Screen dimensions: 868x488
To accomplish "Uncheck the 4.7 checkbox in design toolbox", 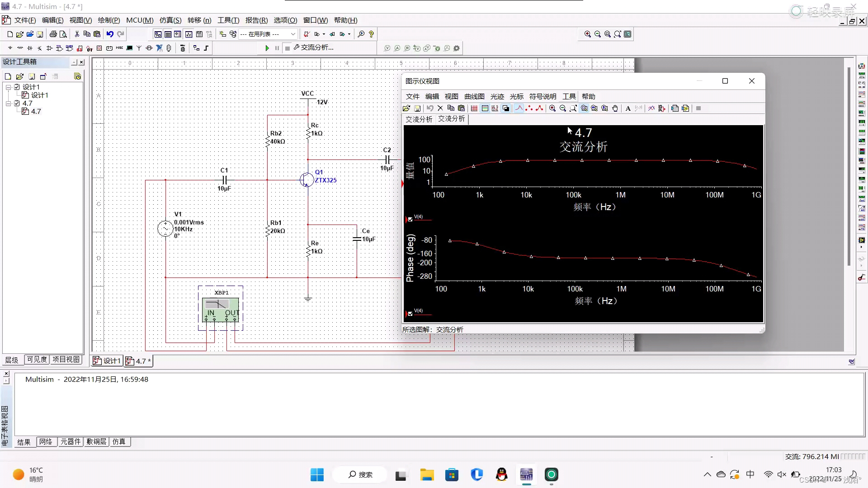I will click(17, 103).
